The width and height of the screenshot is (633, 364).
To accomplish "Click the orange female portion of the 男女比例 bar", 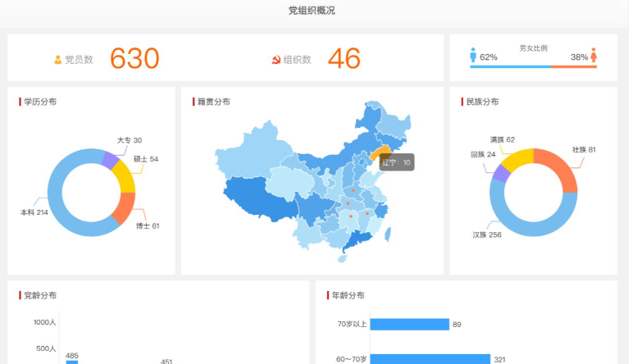I will click(x=573, y=66).
